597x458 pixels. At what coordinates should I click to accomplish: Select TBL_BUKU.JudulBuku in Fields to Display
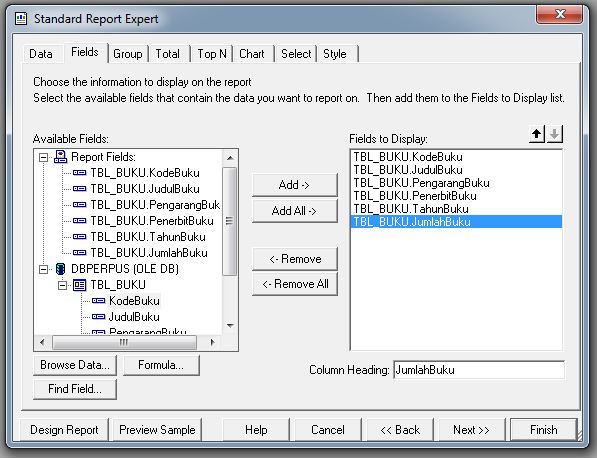(456, 170)
